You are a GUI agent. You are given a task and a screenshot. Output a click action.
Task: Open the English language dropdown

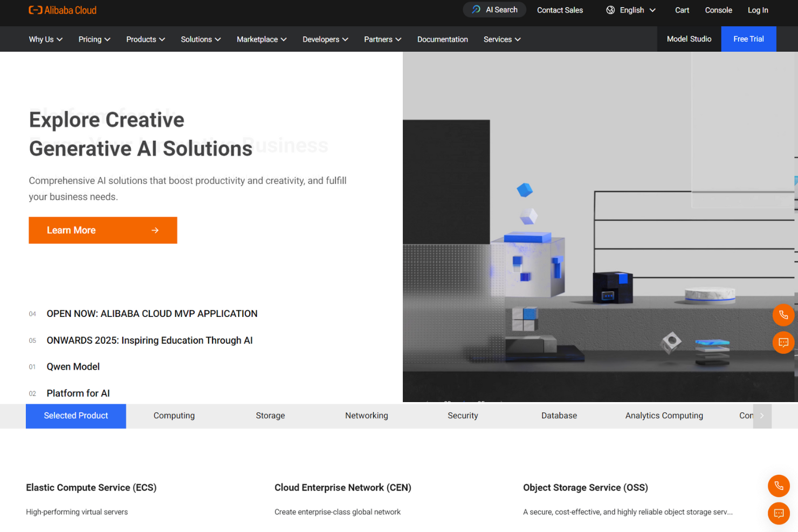coord(631,10)
